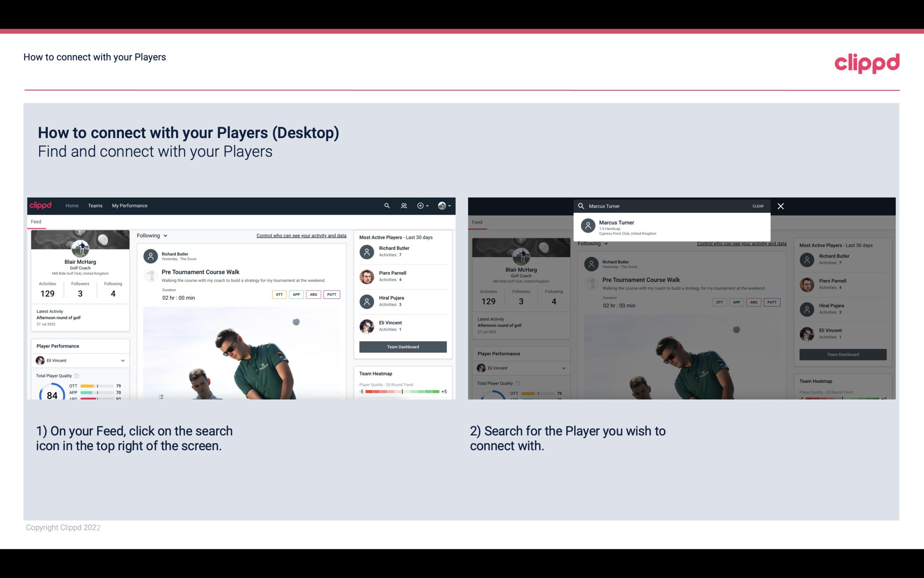924x578 pixels.
Task: Click Control who can see activity link
Action: pos(301,235)
